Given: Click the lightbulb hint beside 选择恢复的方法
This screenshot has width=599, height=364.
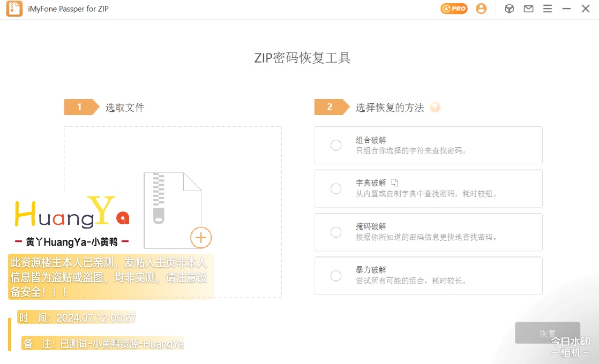Looking at the screenshot, I should tap(435, 108).
